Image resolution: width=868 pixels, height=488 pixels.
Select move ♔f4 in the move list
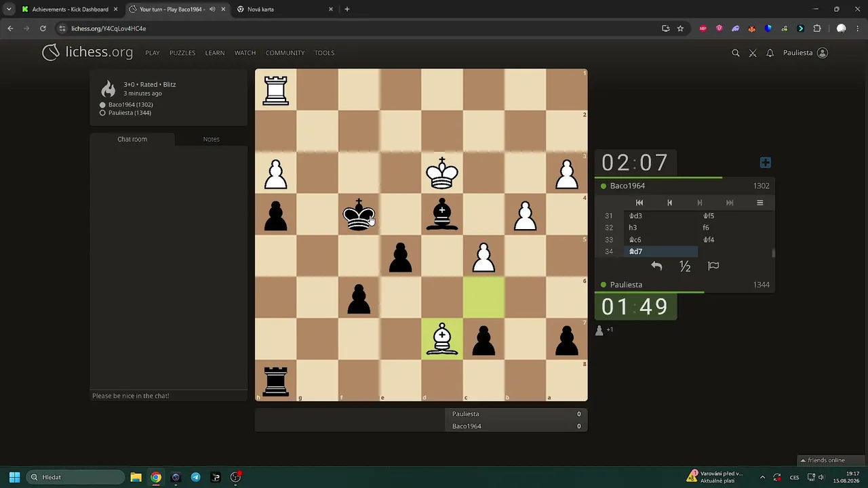point(735,240)
